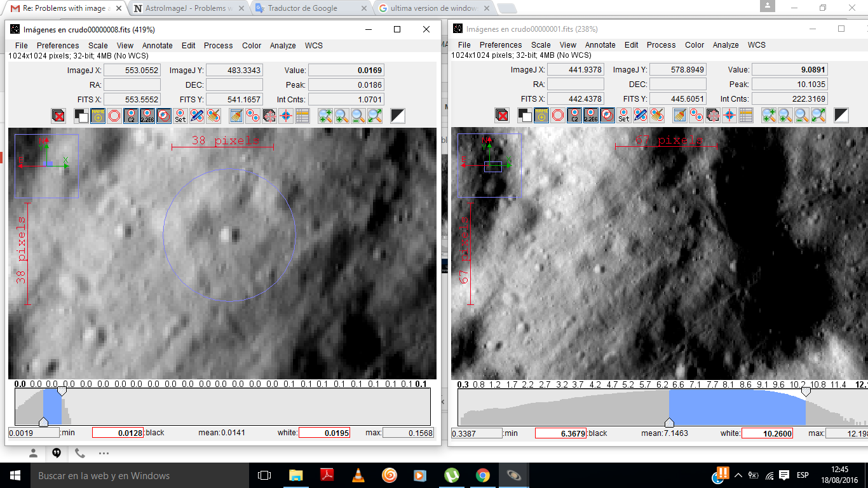Click the red crosshair astrometry icon in 00000001.fits window
This screenshot has height=488, width=868.
point(729,115)
